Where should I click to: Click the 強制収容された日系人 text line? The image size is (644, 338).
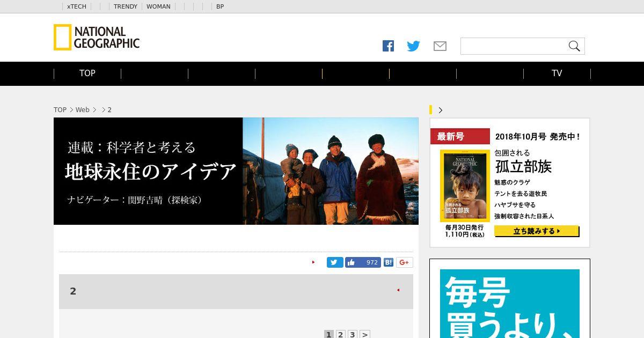coord(524,216)
